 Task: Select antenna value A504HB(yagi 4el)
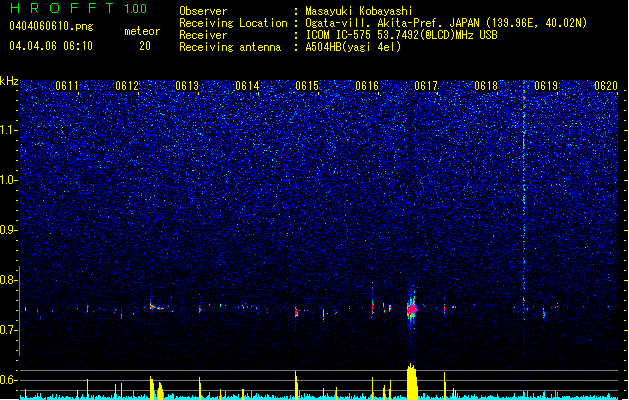tap(353, 47)
